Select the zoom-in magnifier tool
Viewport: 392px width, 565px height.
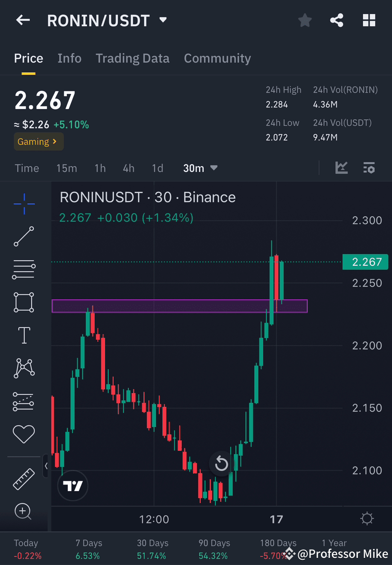click(24, 511)
